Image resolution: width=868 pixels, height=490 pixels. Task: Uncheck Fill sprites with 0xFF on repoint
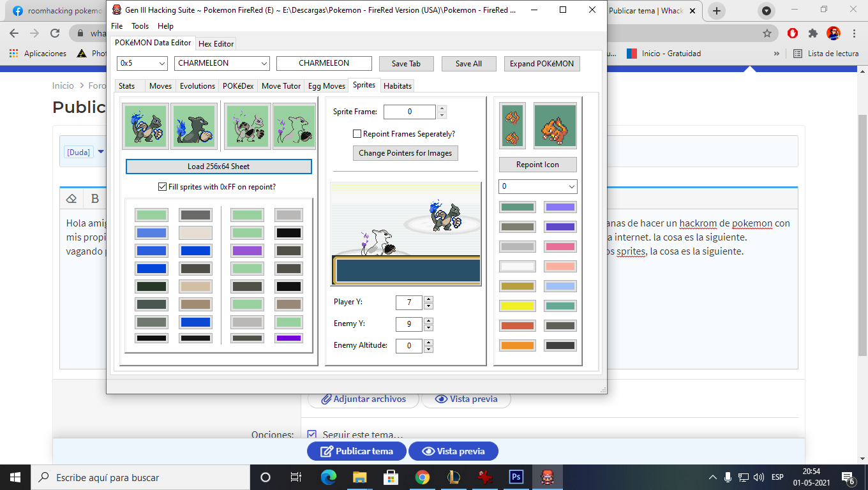point(162,187)
